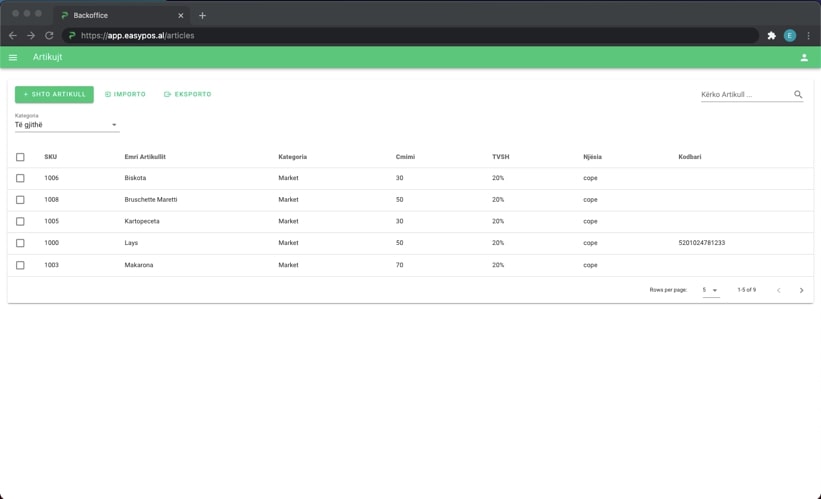This screenshot has height=499, width=821.
Task: Open the hamburger navigation menu
Action: 13,58
